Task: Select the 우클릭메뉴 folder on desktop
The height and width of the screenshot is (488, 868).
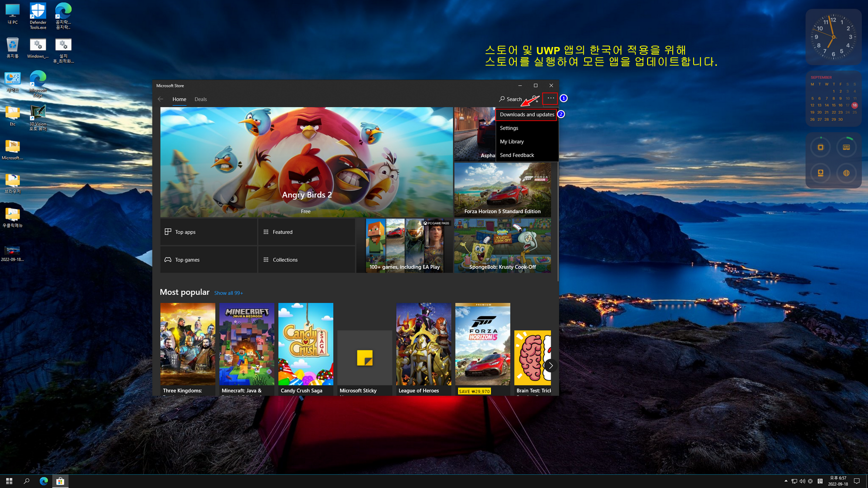Action: coord(13,218)
